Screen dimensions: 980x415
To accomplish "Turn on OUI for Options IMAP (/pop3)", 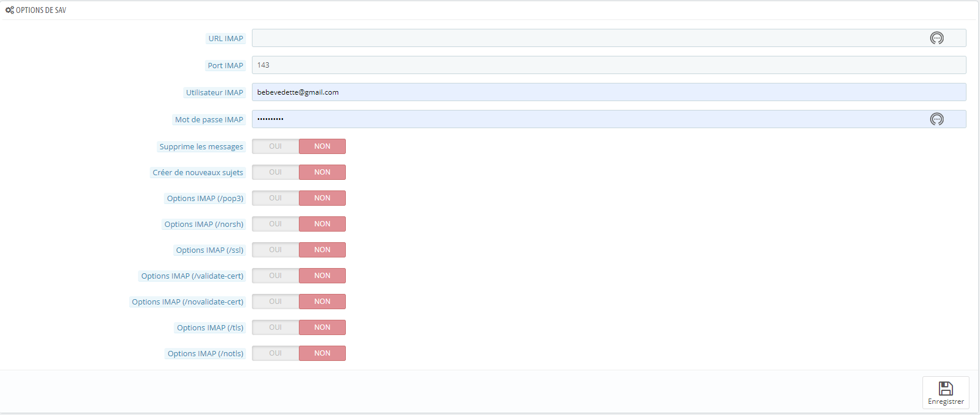I will (x=275, y=198).
